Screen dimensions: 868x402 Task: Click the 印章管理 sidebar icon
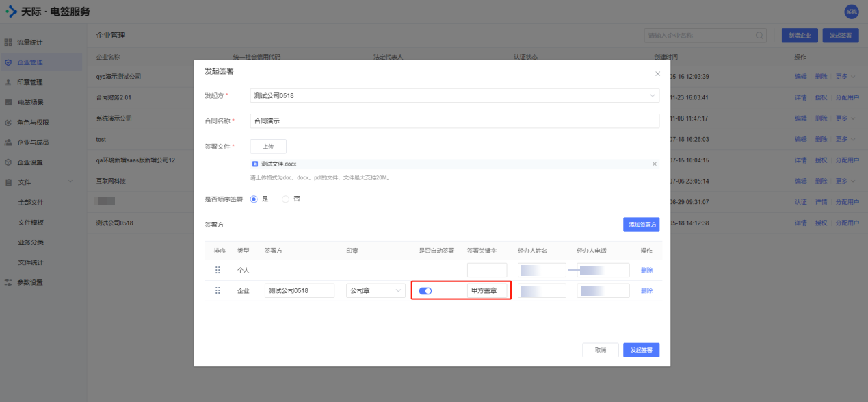[8, 82]
